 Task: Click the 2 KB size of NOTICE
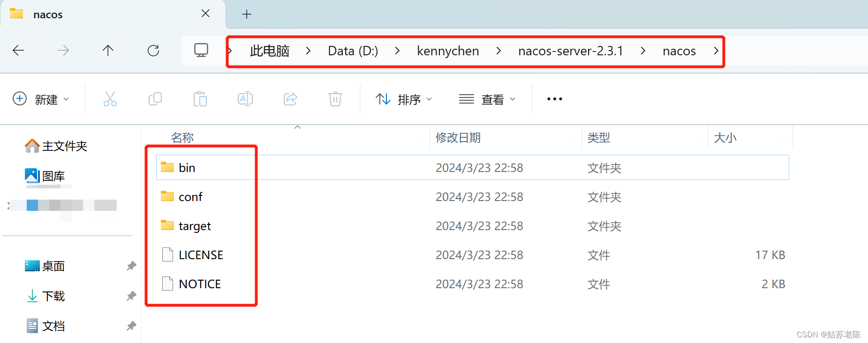773,284
